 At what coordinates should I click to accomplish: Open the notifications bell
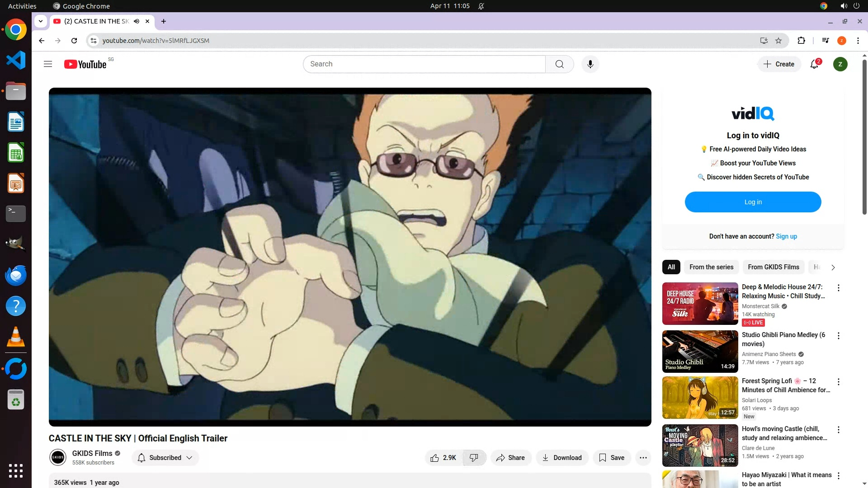click(814, 64)
